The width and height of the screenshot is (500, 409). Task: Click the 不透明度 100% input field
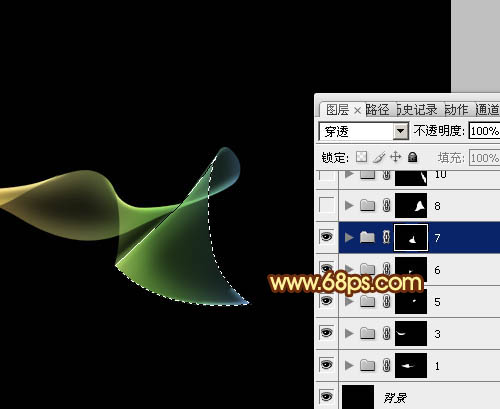(484, 131)
